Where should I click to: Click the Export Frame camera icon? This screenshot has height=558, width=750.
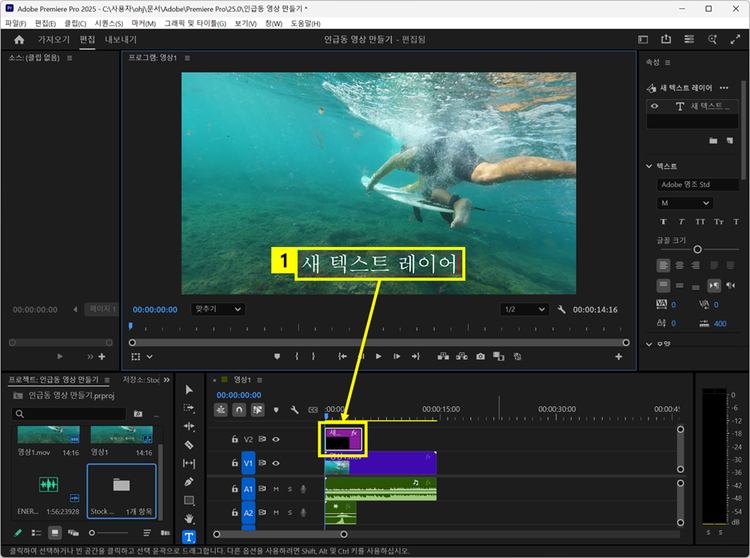(x=480, y=356)
